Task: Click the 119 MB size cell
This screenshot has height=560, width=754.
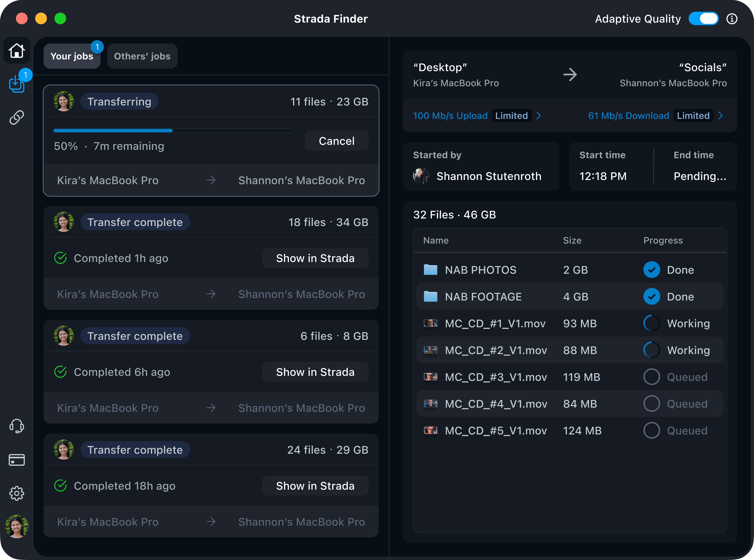Action: point(581,377)
